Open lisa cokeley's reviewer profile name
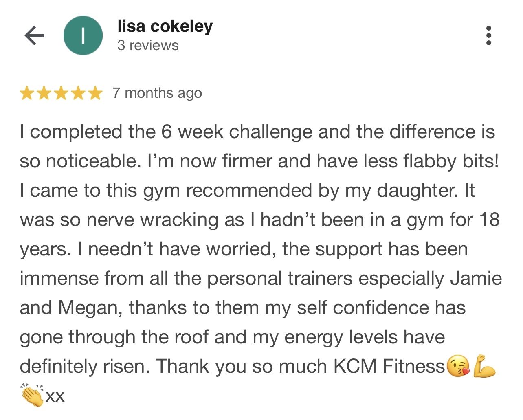Image resolution: width=523 pixels, height=420 pixels. coord(165,26)
